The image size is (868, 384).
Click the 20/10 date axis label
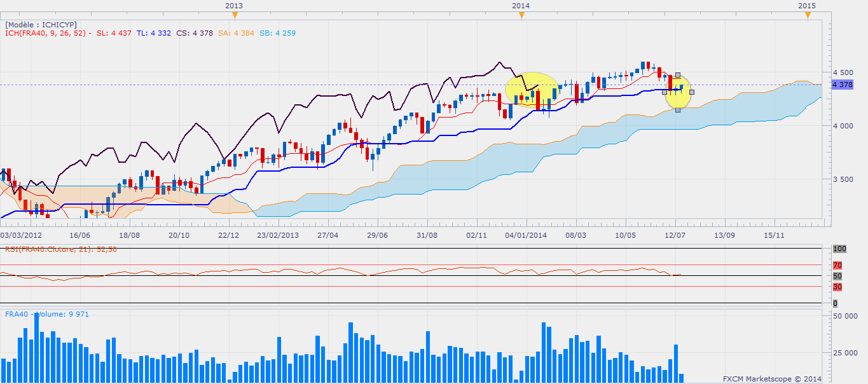[x=179, y=235]
